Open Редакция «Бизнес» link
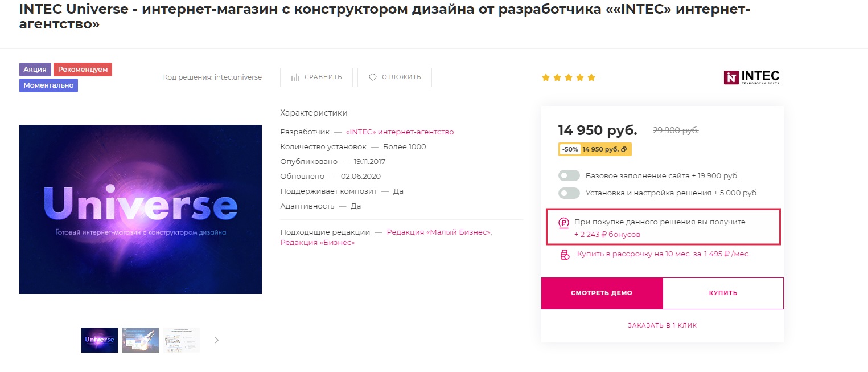 click(317, 242)
